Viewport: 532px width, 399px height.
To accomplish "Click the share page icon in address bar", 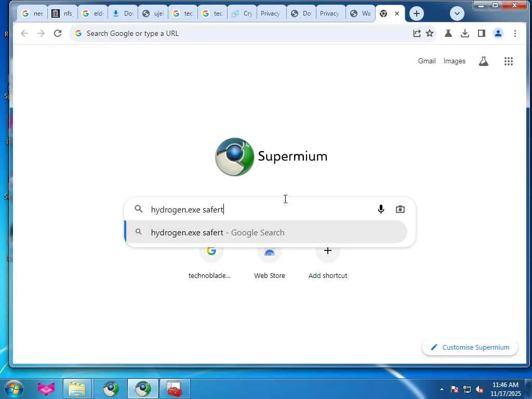I will (x=417, y=33).
